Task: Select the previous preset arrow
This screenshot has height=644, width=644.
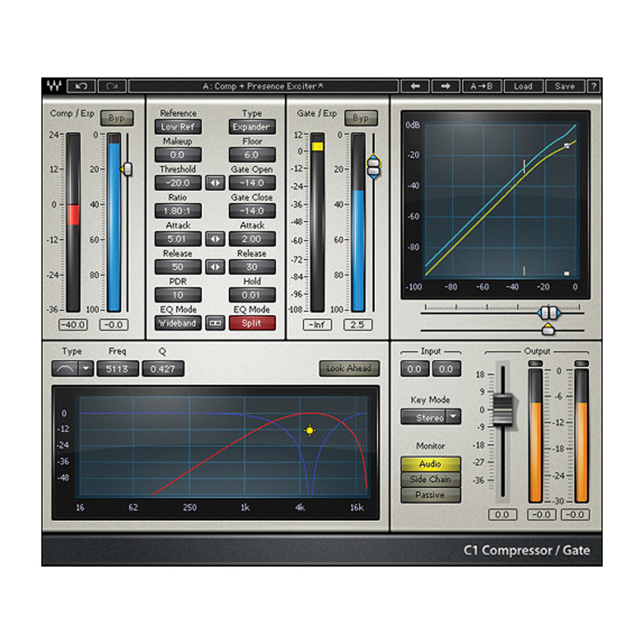Action: click(x=416, y=86)
